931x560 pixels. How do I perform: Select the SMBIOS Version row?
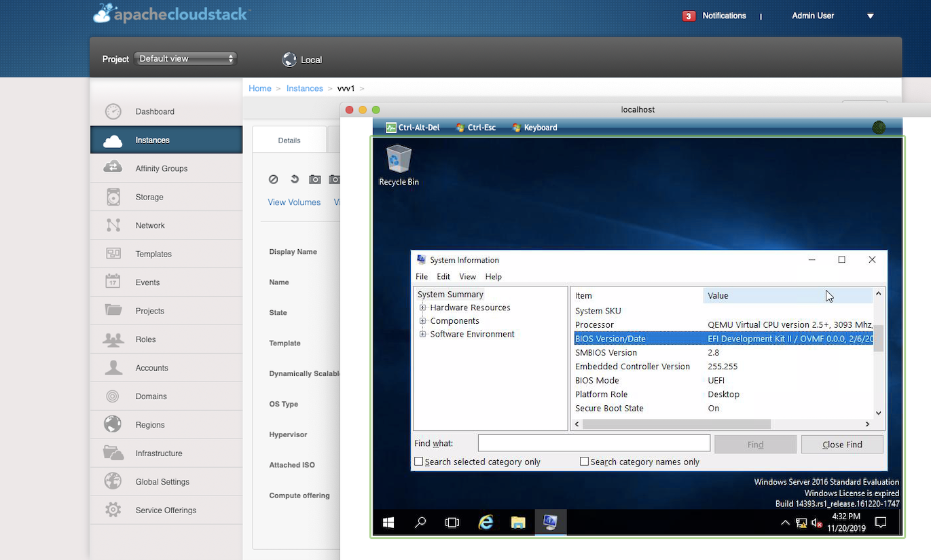(x=723, y=352)
